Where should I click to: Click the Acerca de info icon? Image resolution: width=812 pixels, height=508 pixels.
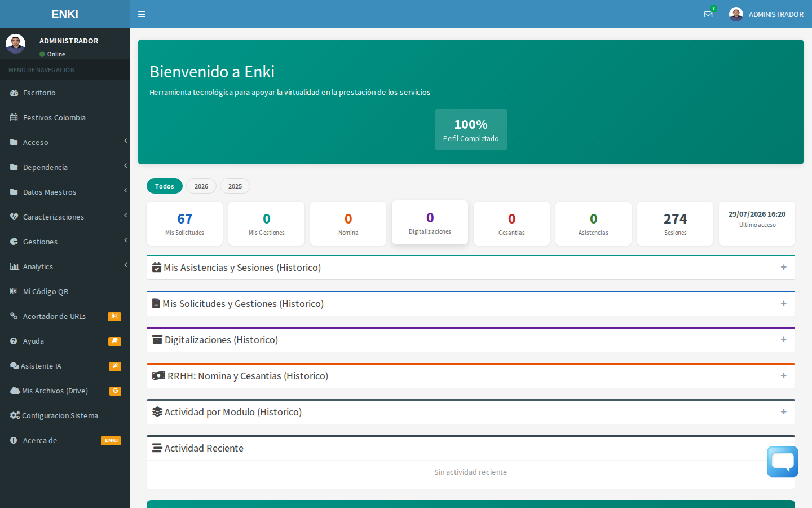pos(14,440)
